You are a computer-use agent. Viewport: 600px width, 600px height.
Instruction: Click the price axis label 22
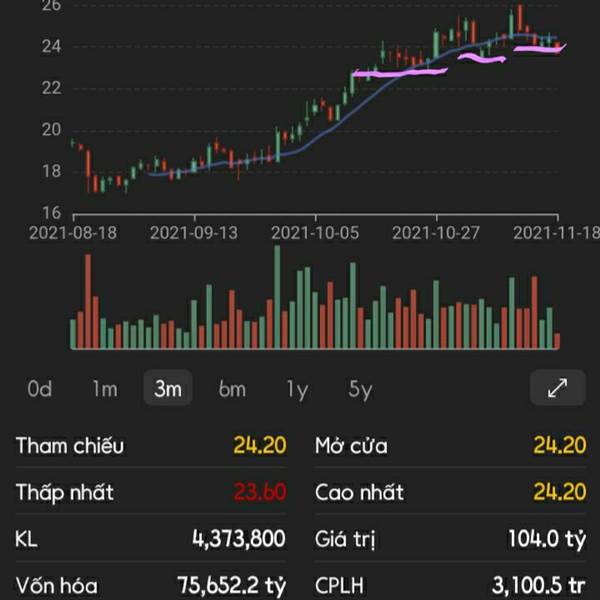tap(51, 88)
